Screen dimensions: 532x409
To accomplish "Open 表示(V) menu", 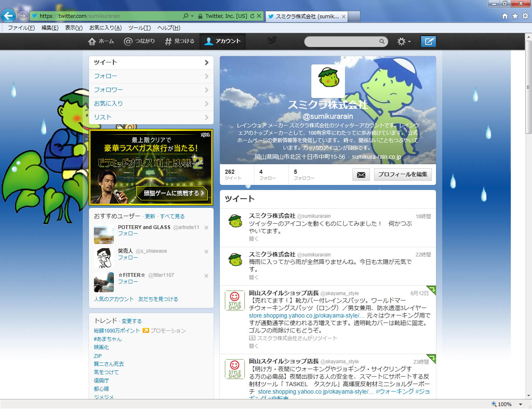I will pyautogui.click(x=74, y=28).
